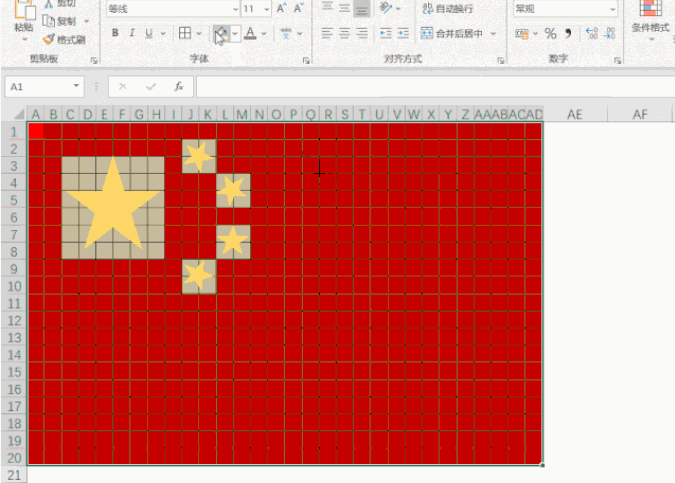Screen dimensions: 675x483
Task: Set middle vertical alignment
Action: pos(344,8)
